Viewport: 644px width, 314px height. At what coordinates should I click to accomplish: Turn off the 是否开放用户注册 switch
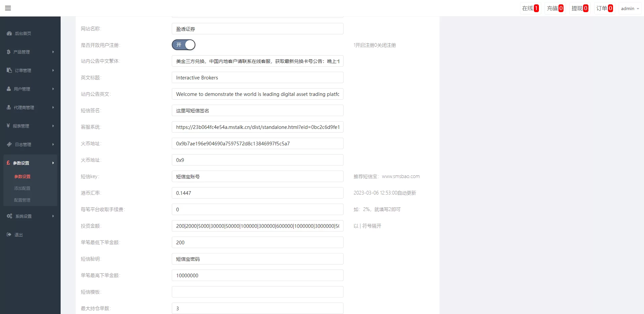coord(184,45)
